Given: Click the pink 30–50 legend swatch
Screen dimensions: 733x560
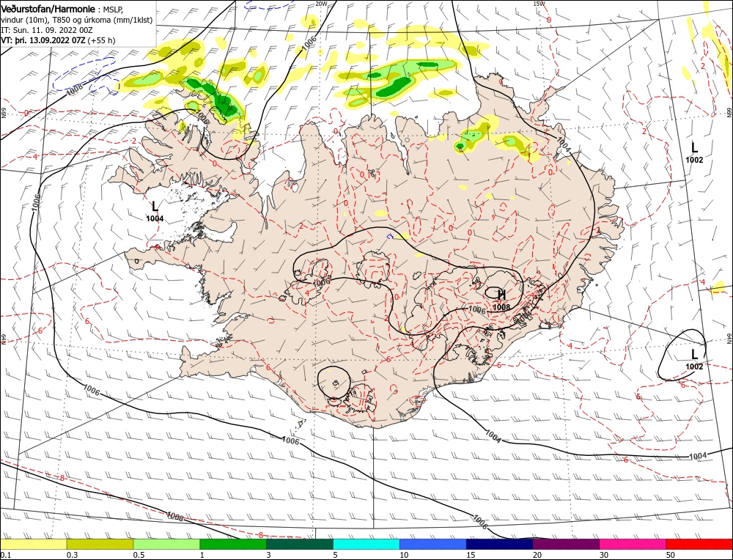Looking at the screenshot, I should pos(633,544).
